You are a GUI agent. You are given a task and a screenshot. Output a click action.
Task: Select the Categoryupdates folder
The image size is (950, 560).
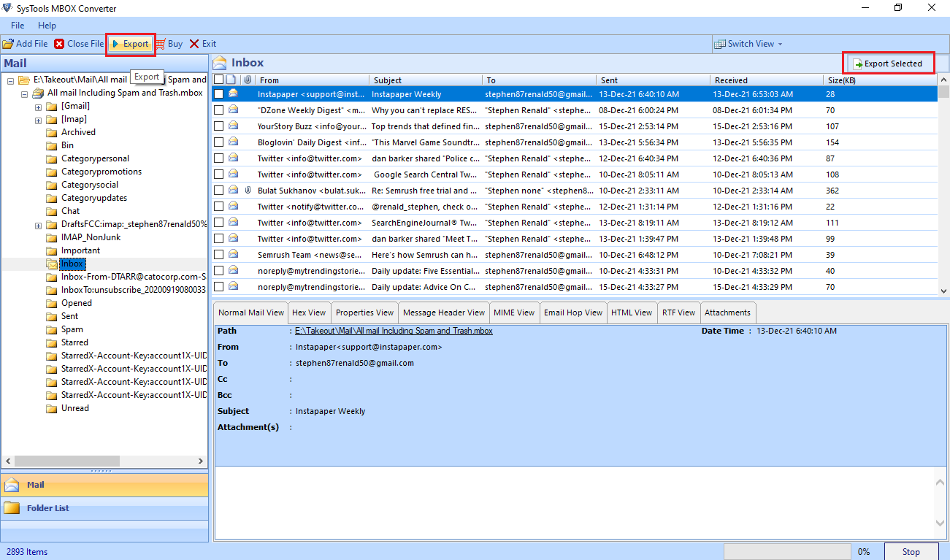pyautogui.click(x=94, y=198)
